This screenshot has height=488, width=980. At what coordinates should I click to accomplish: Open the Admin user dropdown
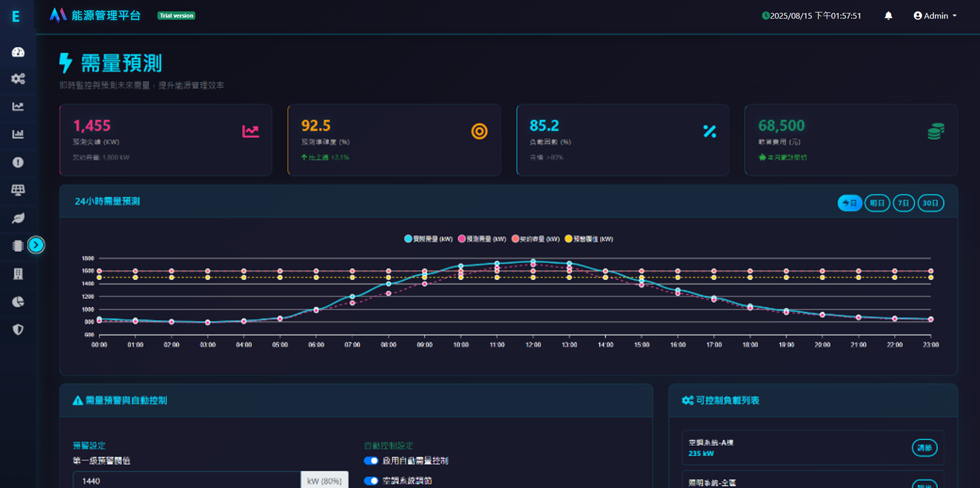click(x=935, y=16)
